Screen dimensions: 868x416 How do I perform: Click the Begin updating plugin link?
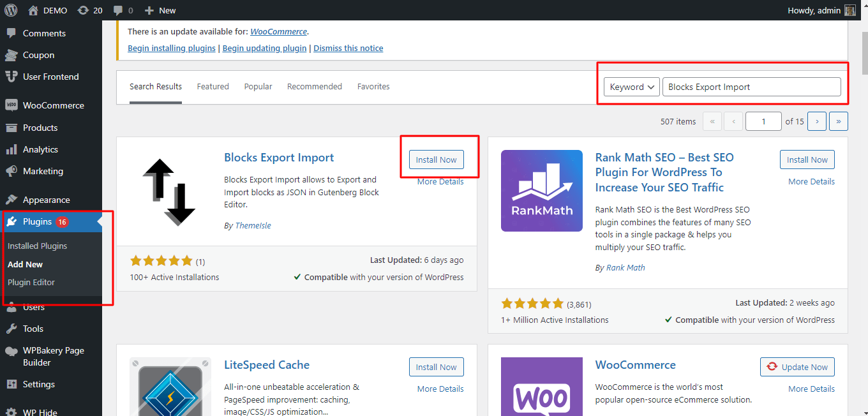coord(265,48)
